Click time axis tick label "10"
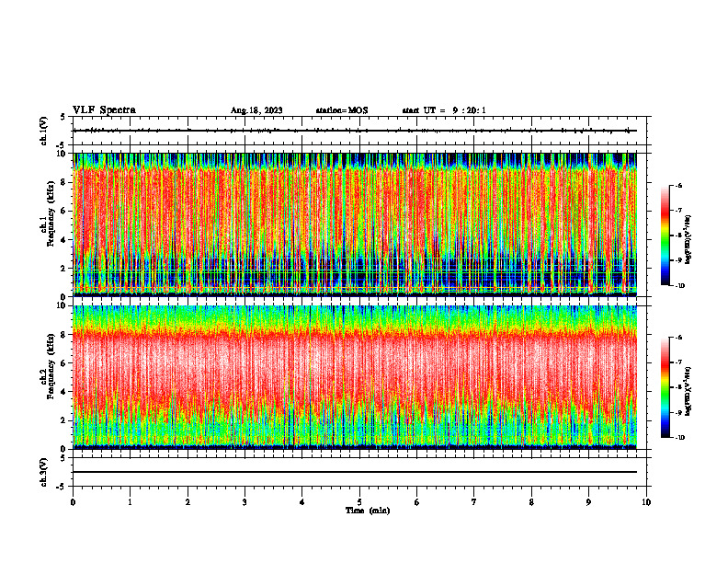728x563 pixels. (x=646, y=502)
